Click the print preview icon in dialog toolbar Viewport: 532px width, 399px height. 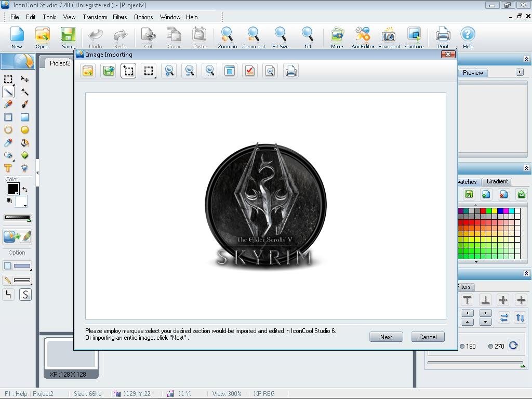tap(270, 71)
